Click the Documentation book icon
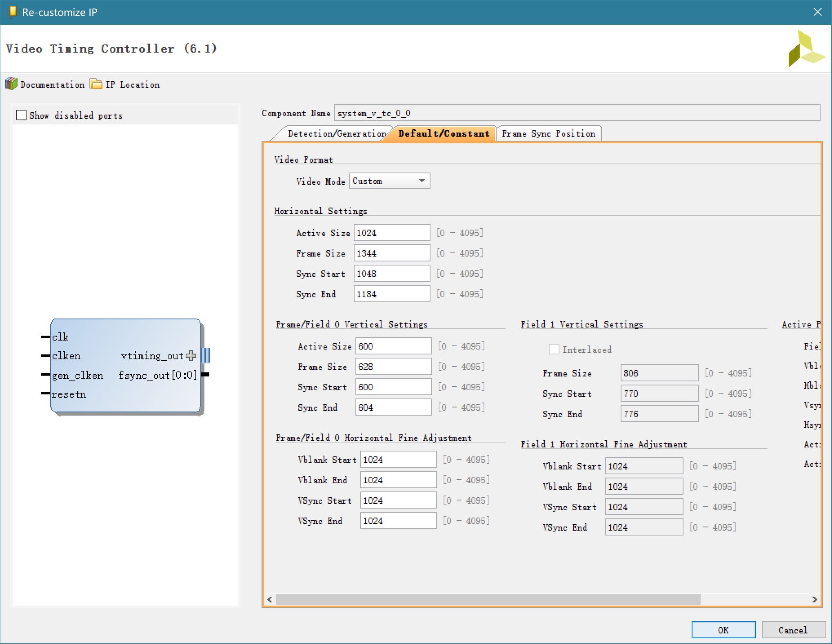This screenshot has width=832, height=644. [x=11, y=84]
